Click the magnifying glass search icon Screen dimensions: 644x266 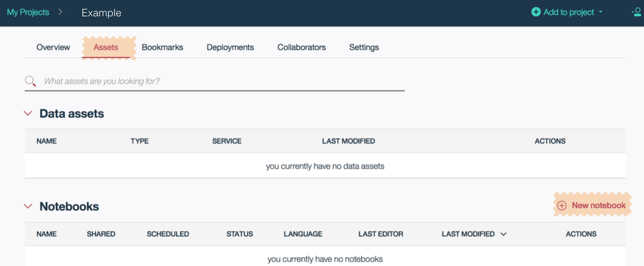coord(30,81)
